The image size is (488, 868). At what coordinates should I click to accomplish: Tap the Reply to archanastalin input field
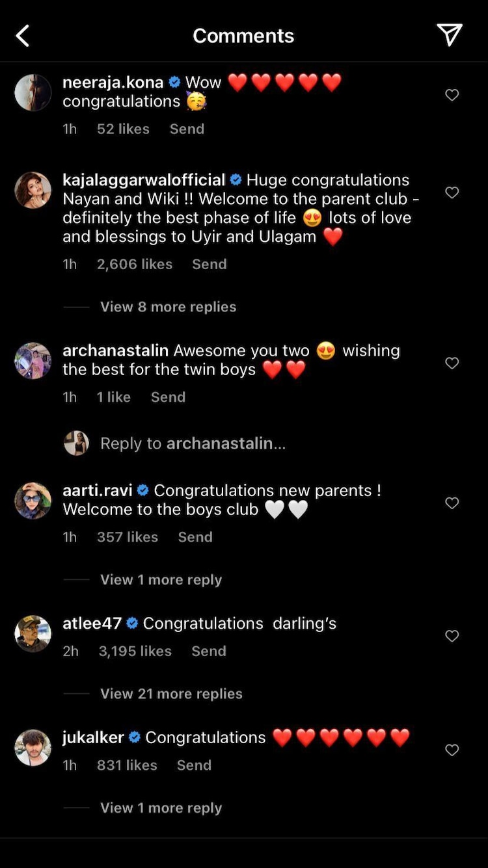(x=192, y=443)
